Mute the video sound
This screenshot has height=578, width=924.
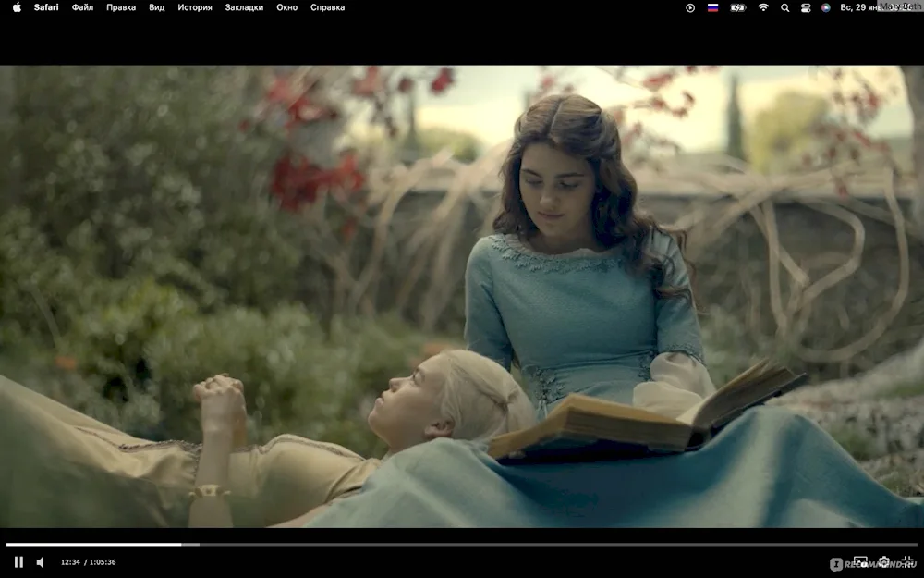click(x=40, y=562)
